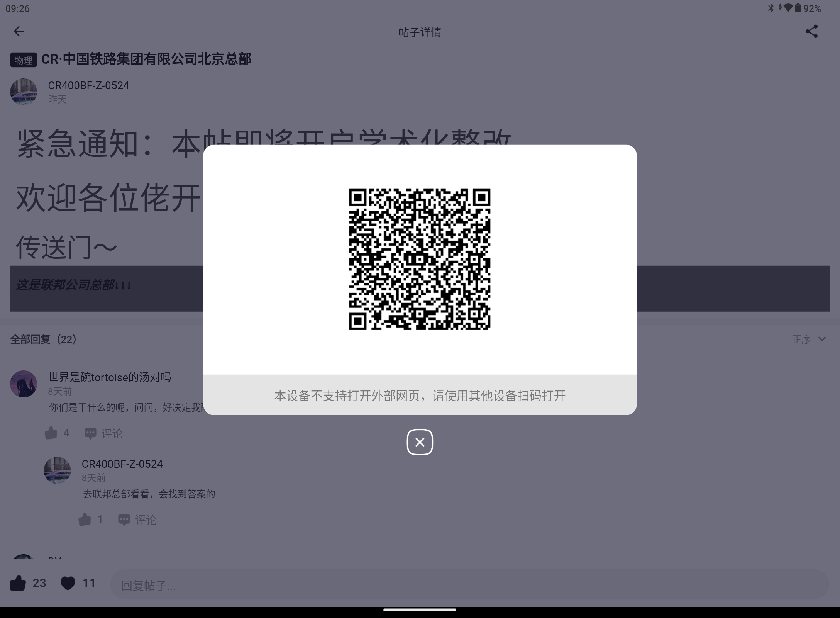The width and height of the screenshot is (840, 618).
Task: Click the 传送门～ text in post
Action: (x=66, y=247)
